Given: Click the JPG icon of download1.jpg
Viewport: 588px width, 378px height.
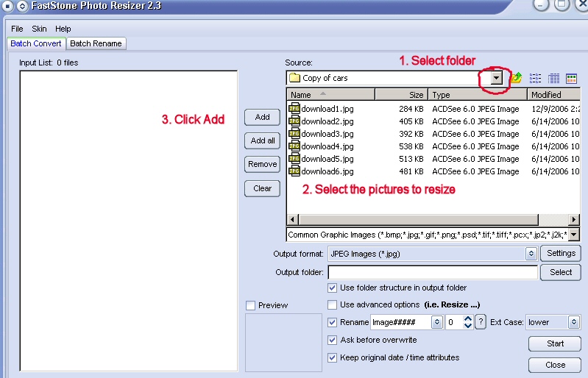Looking at the screenshot, I should coord(294,109).
